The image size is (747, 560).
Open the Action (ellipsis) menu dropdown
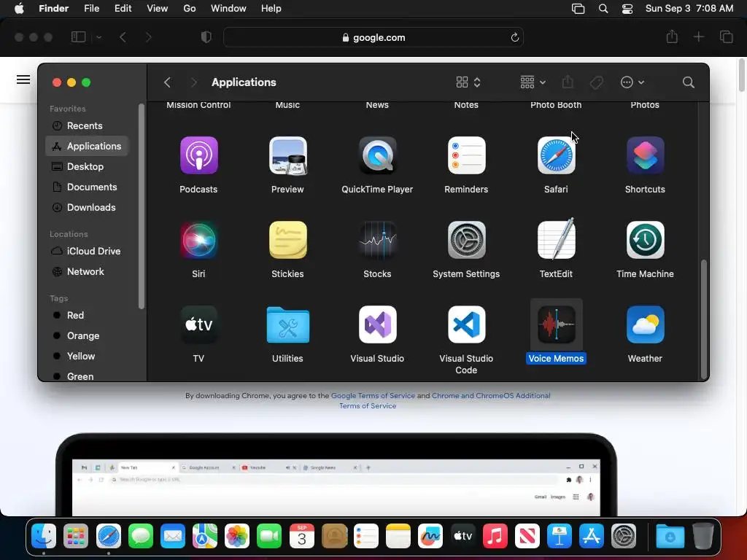(x=632, y=82)
